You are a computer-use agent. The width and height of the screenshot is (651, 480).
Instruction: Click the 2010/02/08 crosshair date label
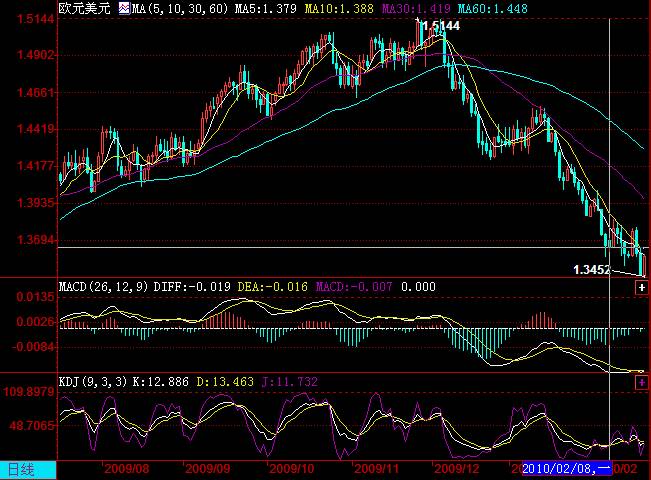tap(567, 469)
